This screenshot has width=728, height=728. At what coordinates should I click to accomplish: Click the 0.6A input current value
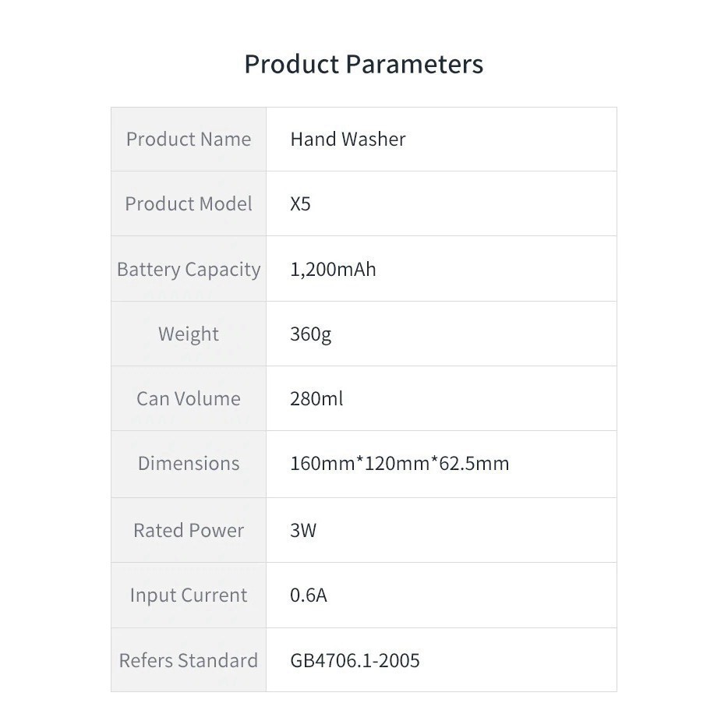click(309, 595)
